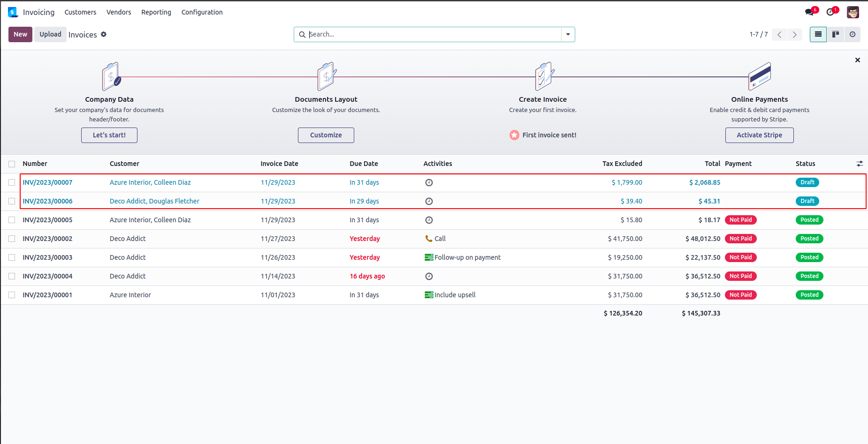Screen dimensions: 868x444
Task: Click activity clock icon for INV/2023/00007
Action: click(429, 182)
